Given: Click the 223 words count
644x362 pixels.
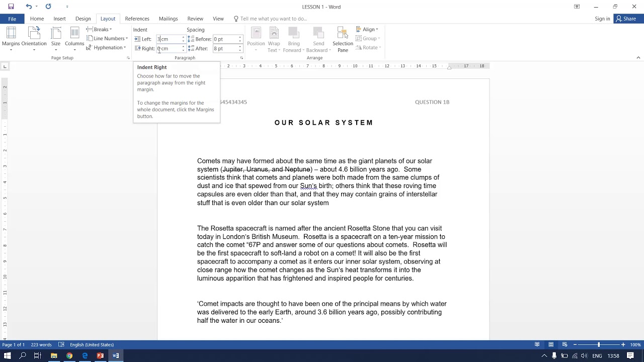Looking at the screenshot, I should (x=41, y=345).
